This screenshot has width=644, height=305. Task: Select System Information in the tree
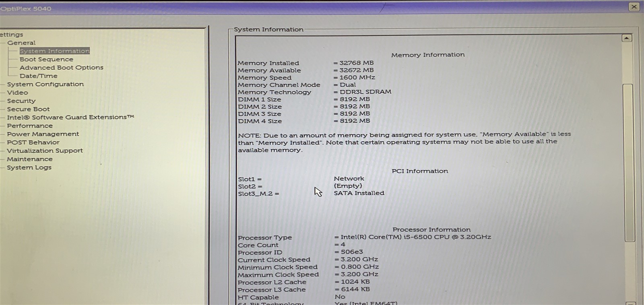point(54,51)
